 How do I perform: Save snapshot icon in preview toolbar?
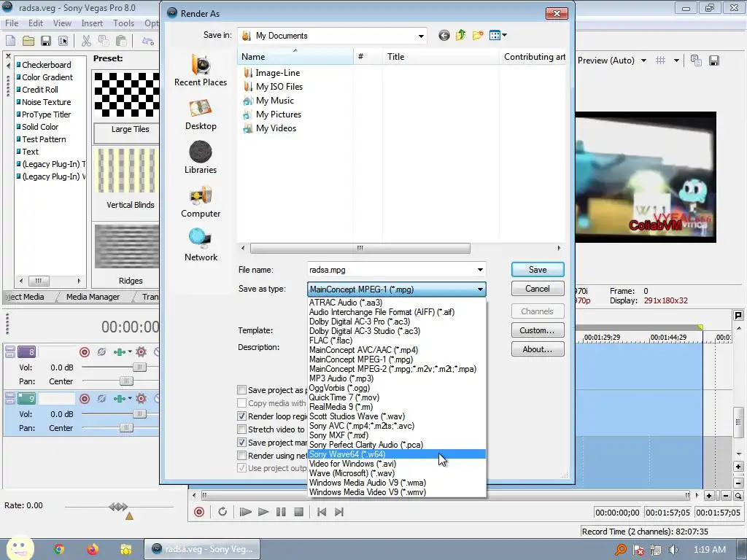713,61
